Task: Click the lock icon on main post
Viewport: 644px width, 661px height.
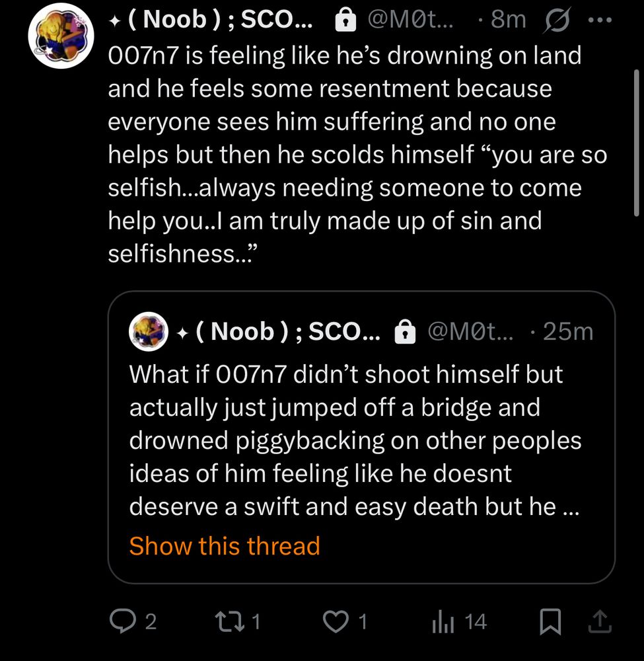Action: coord(344,21)
